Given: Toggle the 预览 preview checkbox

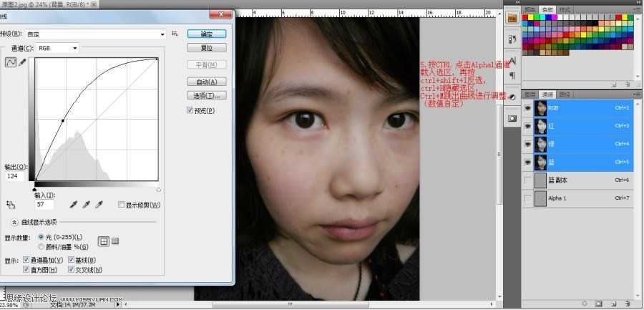Looking at the screenshot, I should point(190,110).
